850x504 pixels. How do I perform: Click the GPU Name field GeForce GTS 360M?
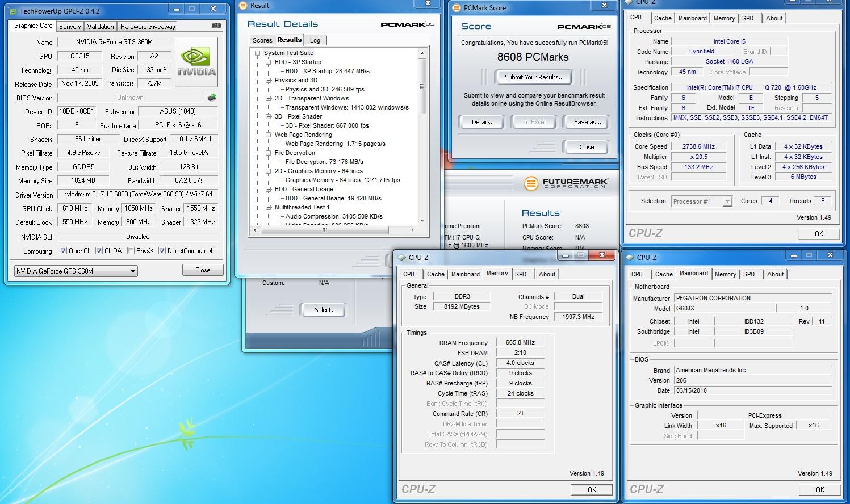tap(115, 42)
